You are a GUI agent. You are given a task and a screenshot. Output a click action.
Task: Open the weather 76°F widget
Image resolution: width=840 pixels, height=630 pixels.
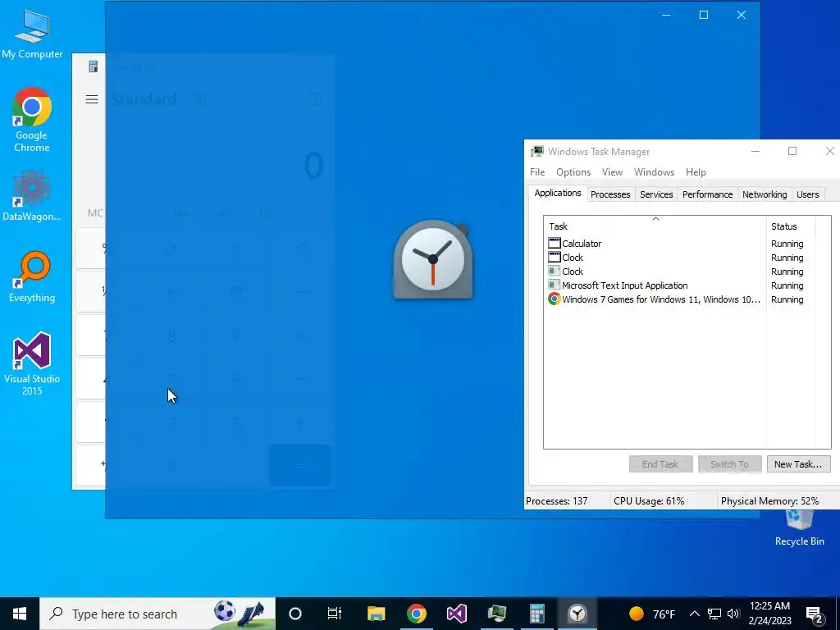click(652, 614)
